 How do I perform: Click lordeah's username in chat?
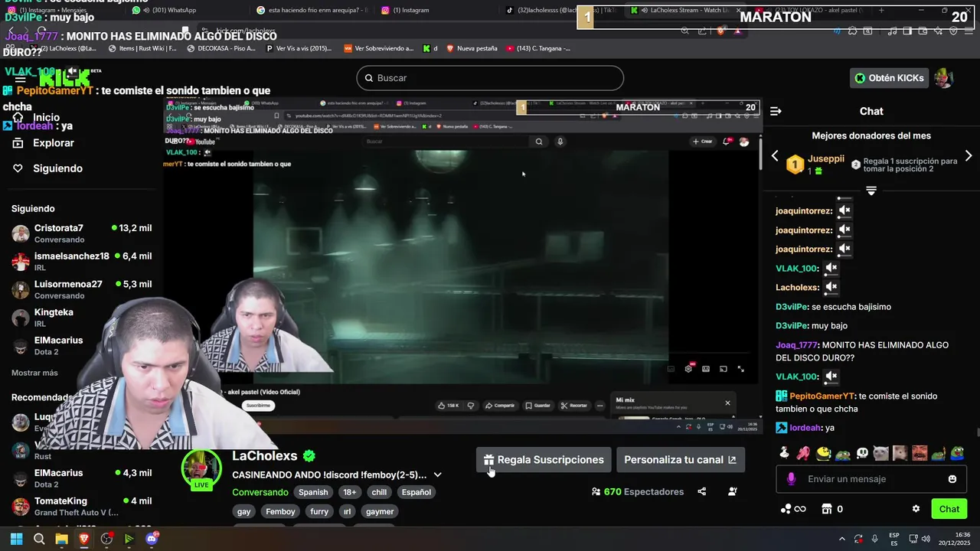[x=805, y=428]
